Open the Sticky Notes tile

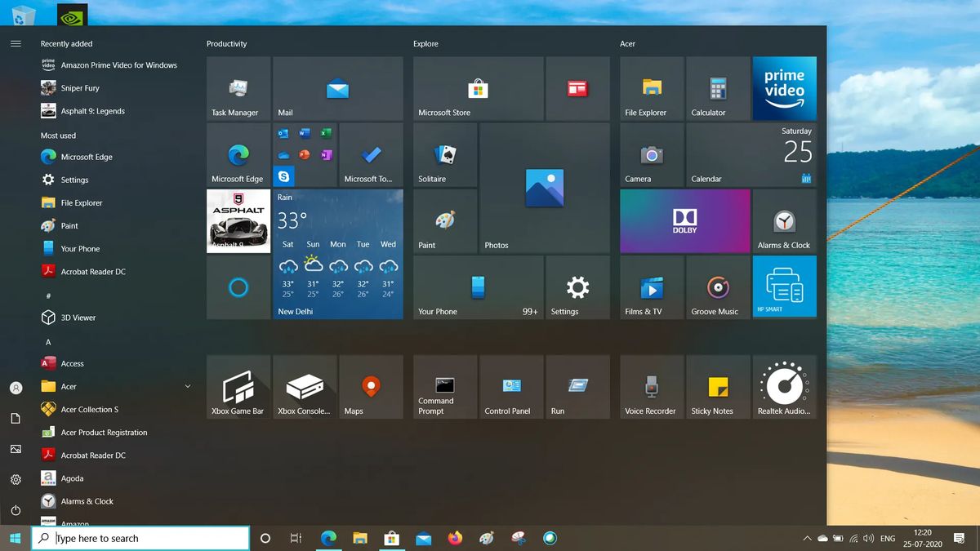(x=716, y=386)
